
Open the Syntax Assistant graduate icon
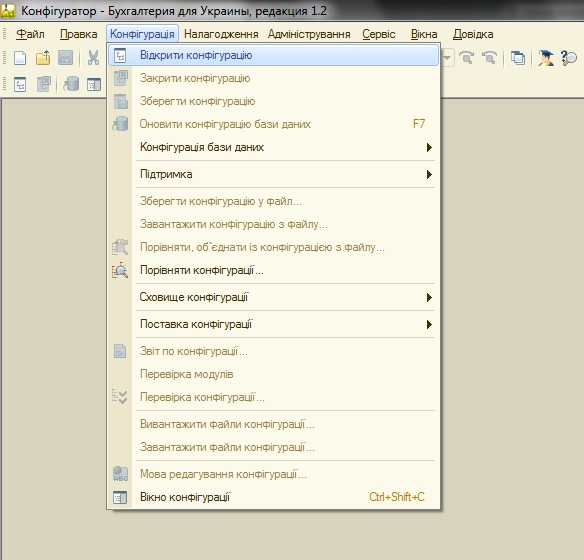tap(546, 58)
